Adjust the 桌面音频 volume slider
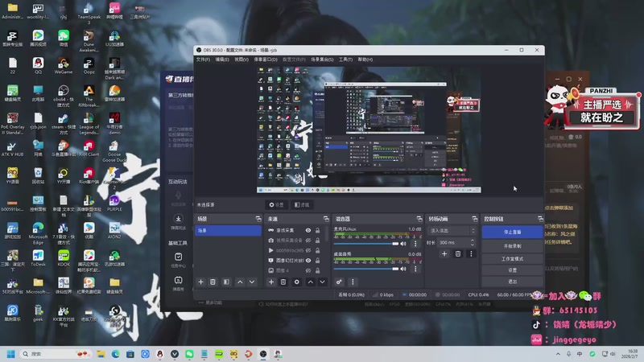This screenshot has width=644, height=362. (366, 269)
